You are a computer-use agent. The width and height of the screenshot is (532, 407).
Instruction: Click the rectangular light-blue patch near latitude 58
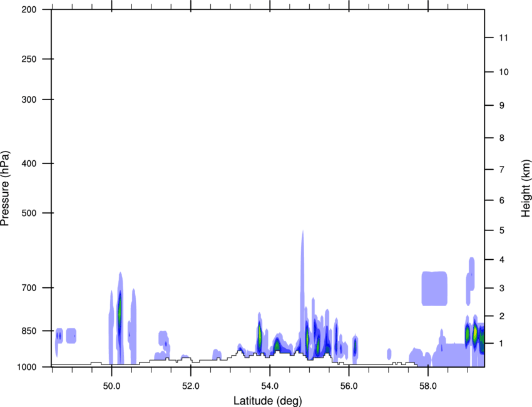(434, 289)
